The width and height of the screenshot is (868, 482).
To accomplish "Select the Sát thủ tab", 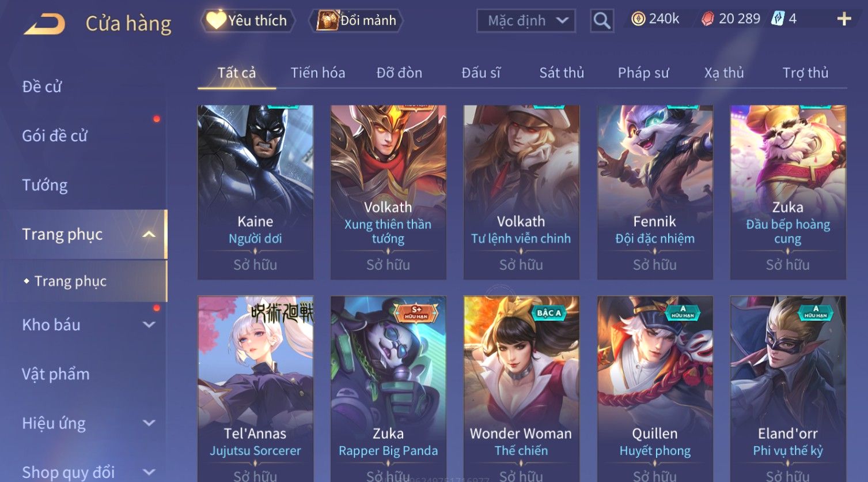I will pos(562,73).
